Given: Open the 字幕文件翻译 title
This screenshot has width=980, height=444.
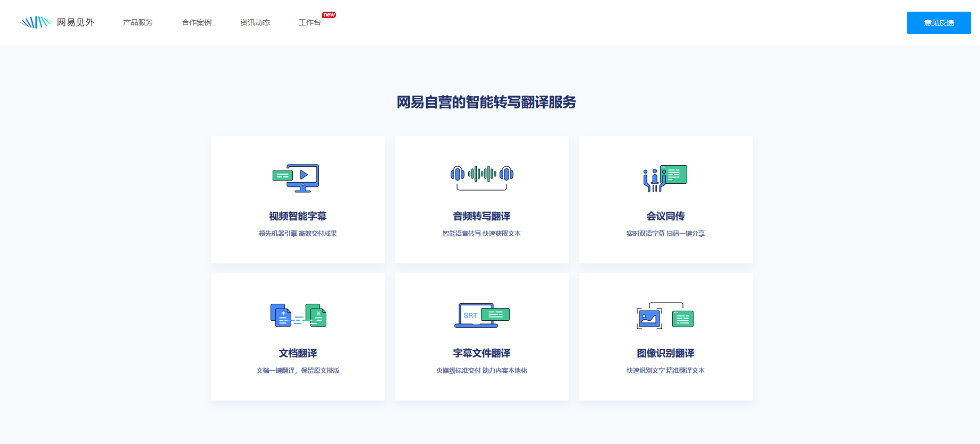Looking at the screenshot, I should click(481, 353).
